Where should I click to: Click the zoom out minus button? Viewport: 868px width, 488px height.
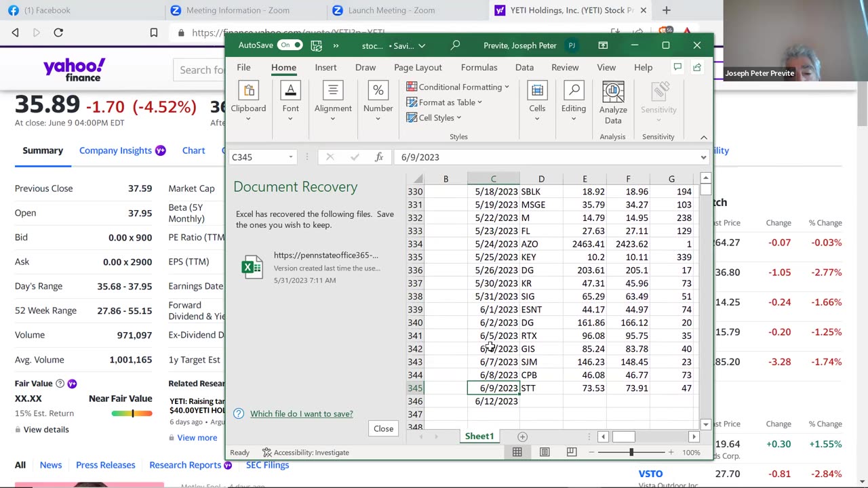(x=591, y=452)
